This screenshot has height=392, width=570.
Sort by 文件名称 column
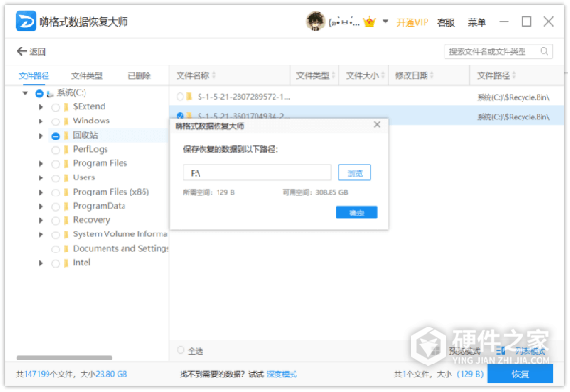pos(196,75)
